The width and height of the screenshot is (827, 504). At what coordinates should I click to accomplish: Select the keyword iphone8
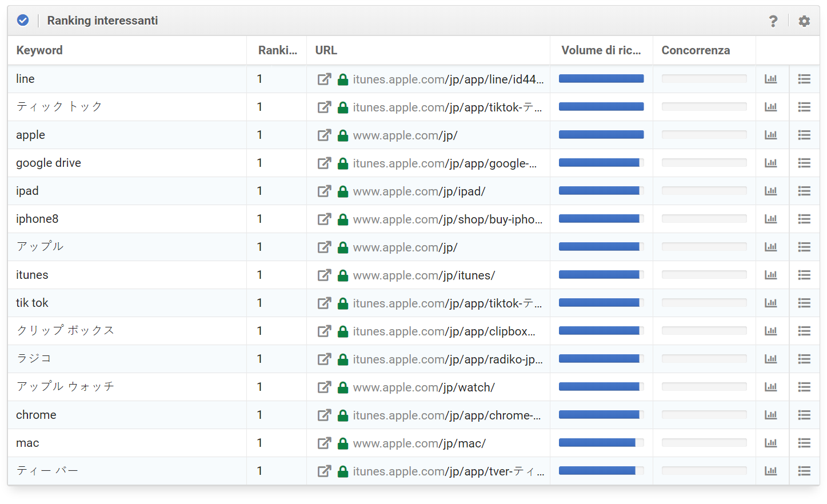37,219
